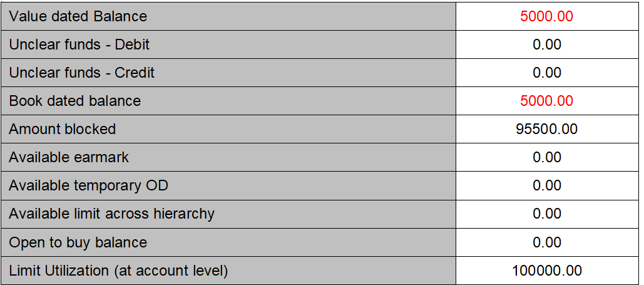Select the Unclear funds Debit value 0.00
644x285 pixels.
click(x=546, y=44)
